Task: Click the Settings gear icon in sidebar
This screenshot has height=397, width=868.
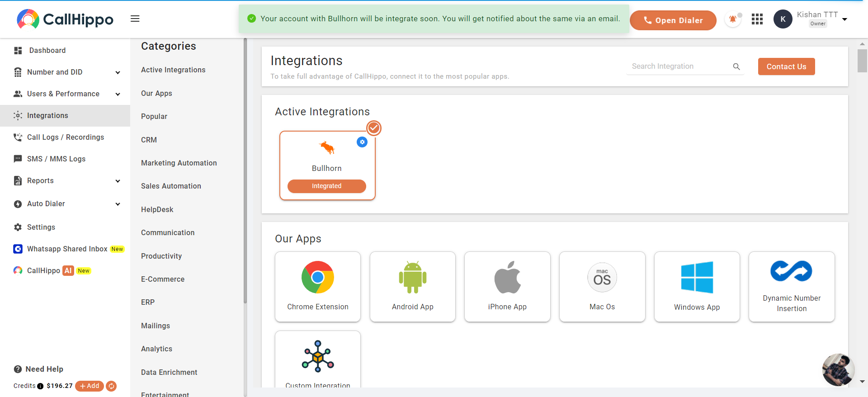Action: pos(18,227)
